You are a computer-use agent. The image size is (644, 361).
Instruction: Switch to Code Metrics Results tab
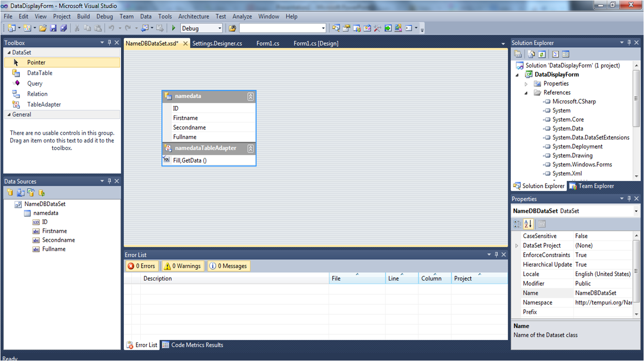pyautogui.click(x=193, y=345)
